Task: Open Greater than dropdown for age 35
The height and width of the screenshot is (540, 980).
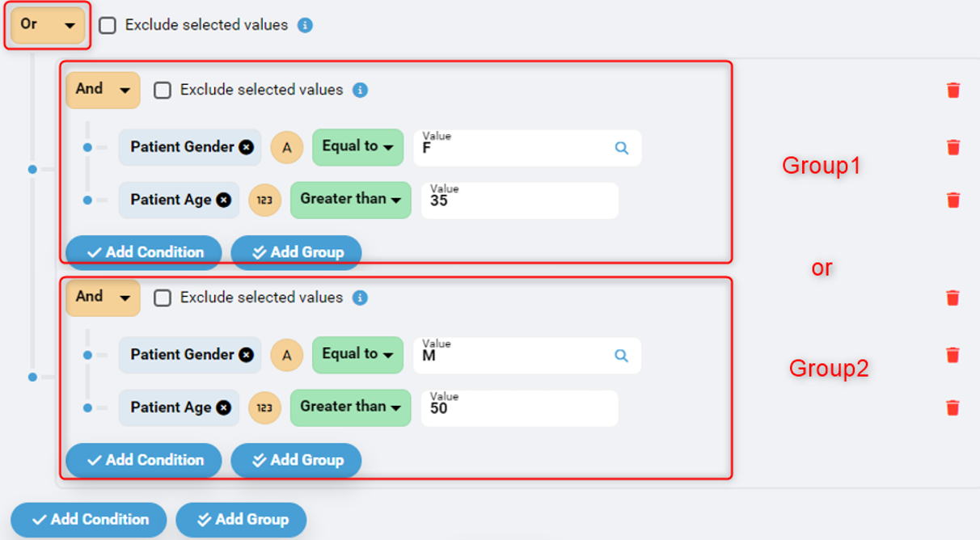Action: click(350, 200)
